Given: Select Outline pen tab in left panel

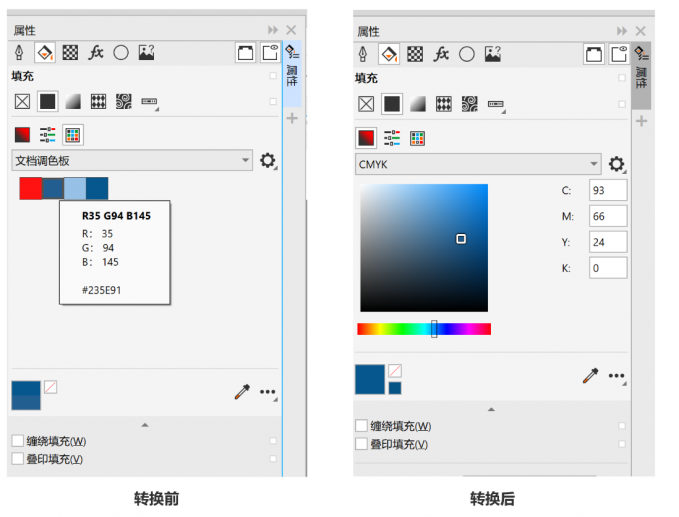Looking at the screenshot, I should [x=19, y=53].
